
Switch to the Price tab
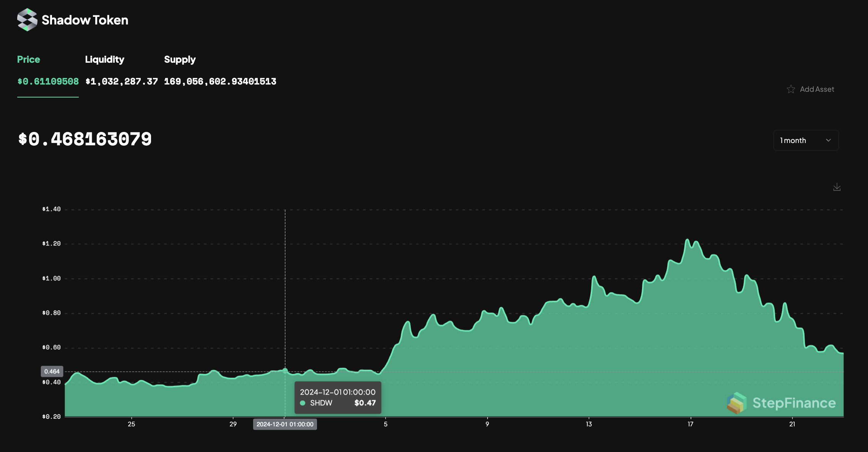point(28,59)
